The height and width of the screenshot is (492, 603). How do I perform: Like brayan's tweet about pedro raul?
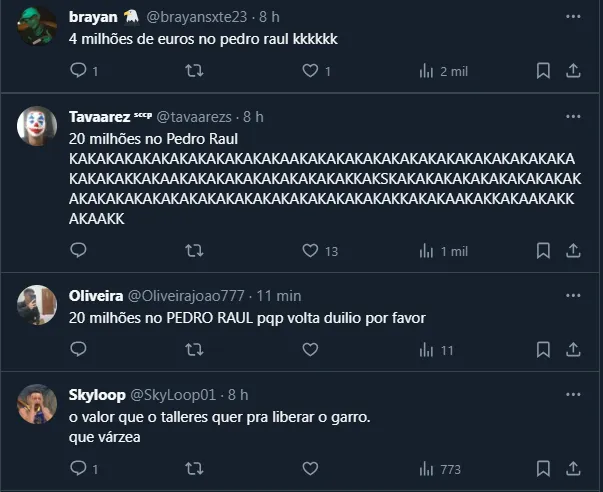[310, 71]
